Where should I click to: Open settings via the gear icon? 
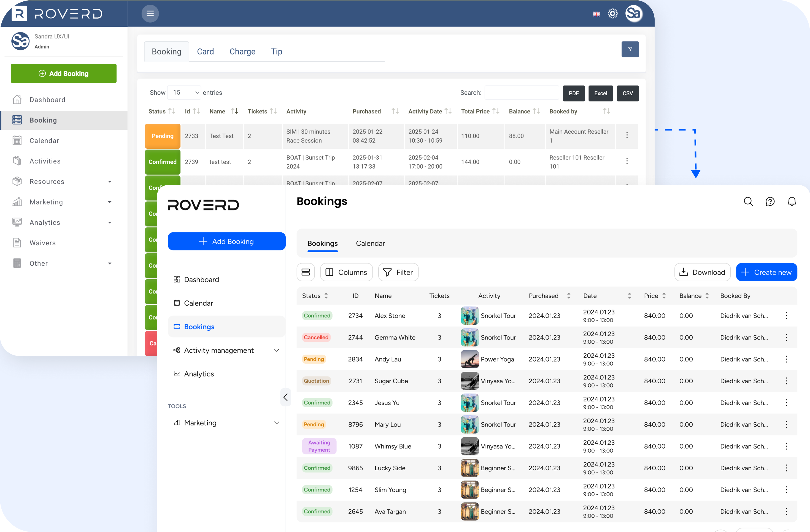click(x=612, y=13)
